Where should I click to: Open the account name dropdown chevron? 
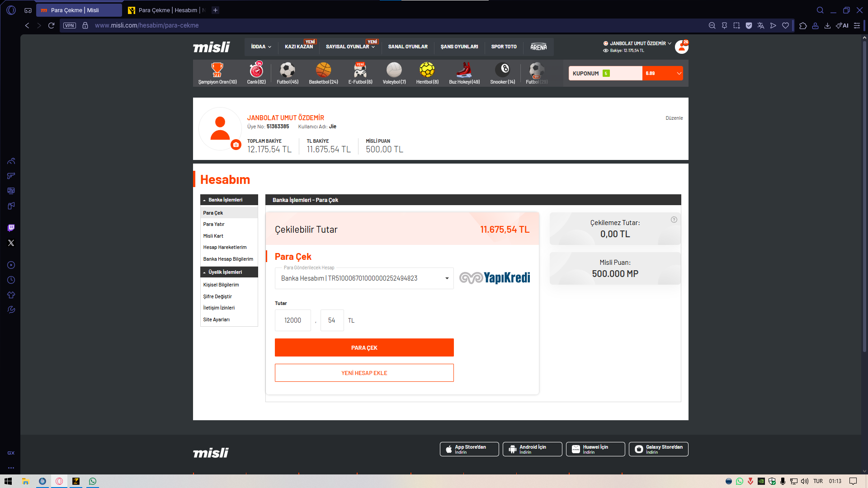point(670,43)
